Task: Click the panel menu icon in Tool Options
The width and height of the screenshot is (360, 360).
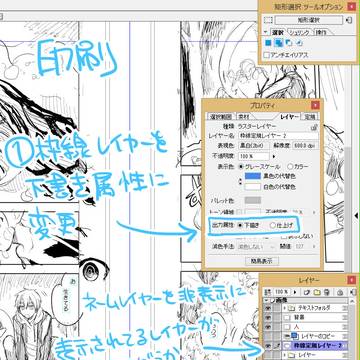Action: coord(349,20)
